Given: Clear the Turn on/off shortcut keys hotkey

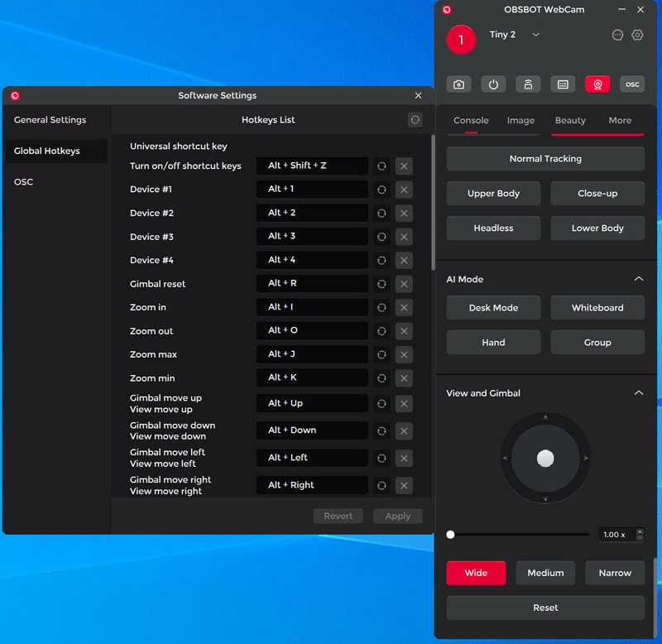Looking at the screenshot, I should click(404, 166).
